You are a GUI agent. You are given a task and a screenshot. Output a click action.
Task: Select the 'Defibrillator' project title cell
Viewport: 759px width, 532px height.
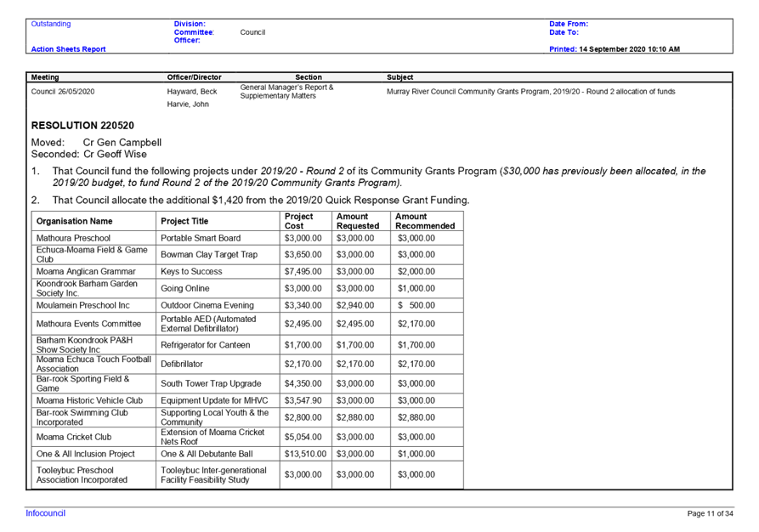point(218,364)
